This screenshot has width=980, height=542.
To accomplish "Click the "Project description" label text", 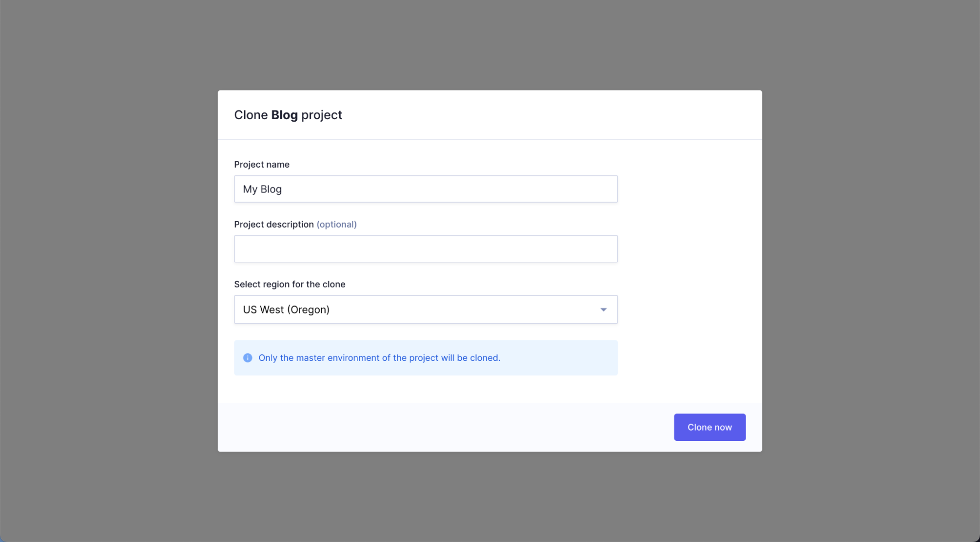I will point(274,224).
